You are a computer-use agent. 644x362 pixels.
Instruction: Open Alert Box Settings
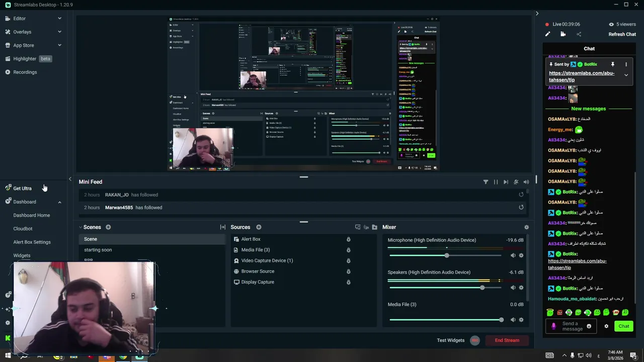point(32,242)
